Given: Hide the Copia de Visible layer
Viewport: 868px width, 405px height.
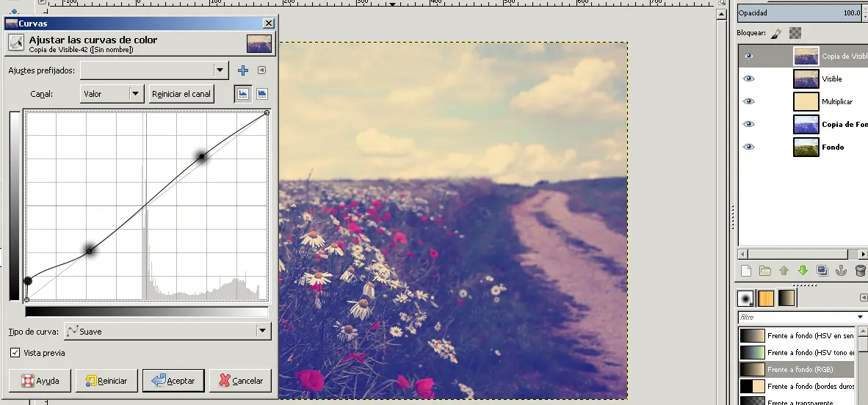Looking at the screenshot, I should 748,56.
